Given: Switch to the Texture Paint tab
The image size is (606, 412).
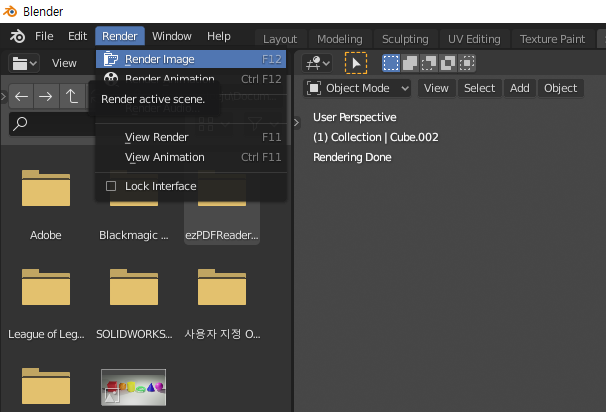Looking at the screenshot, I should pos(552,39).
